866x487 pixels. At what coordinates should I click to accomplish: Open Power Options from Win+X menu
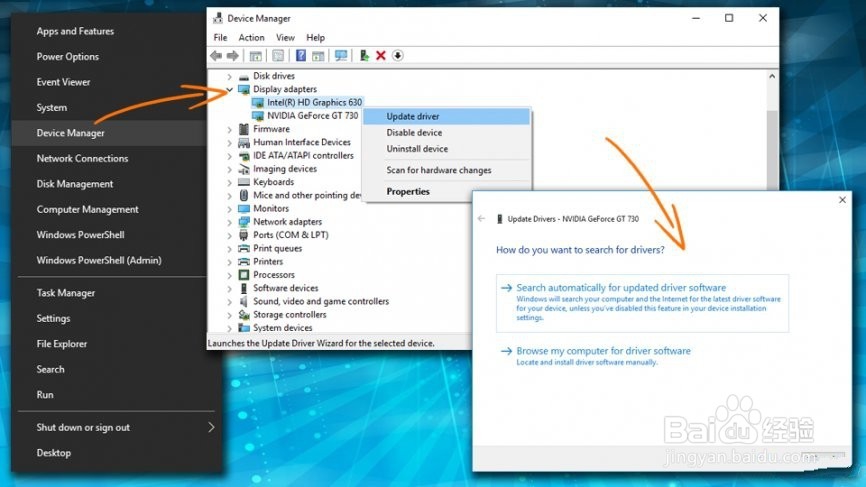(x=109, y=57)
